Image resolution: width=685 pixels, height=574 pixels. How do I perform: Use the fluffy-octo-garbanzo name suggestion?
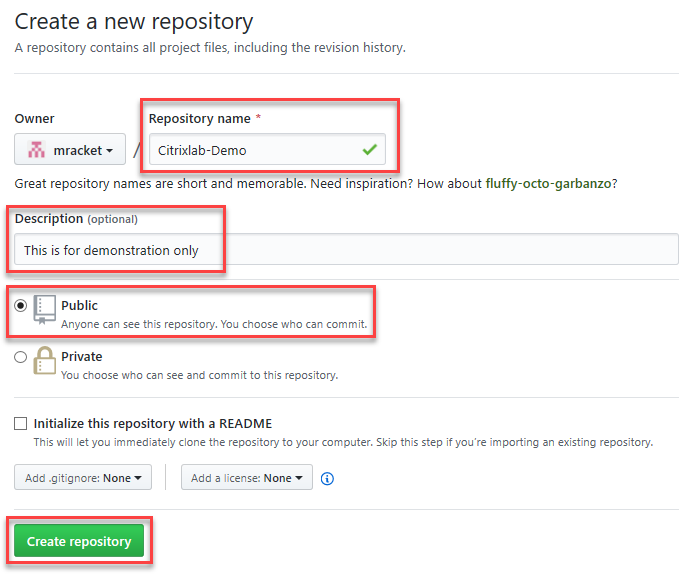point(548,183)
